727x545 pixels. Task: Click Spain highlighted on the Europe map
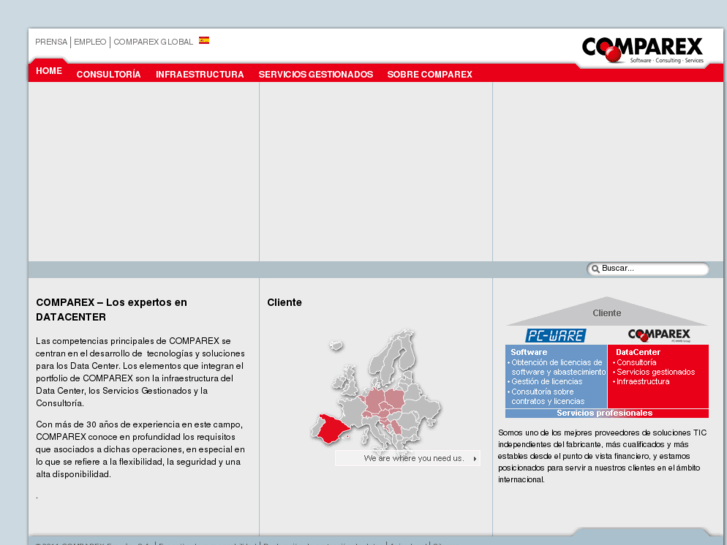point(332,429)
